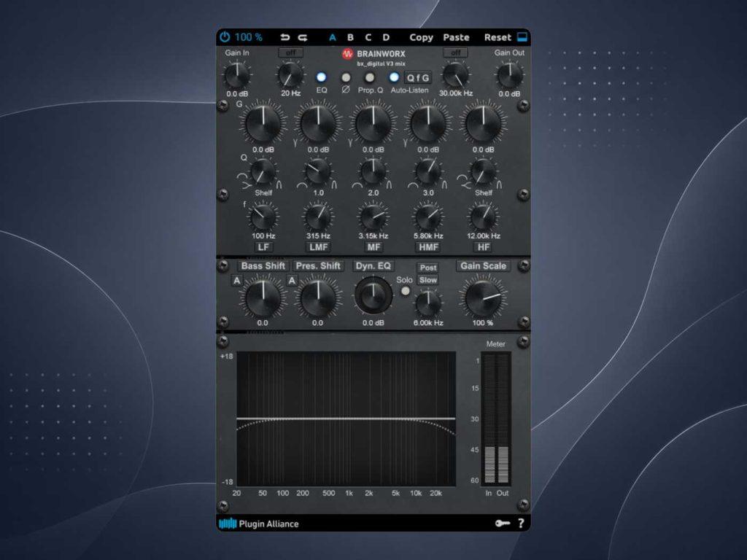Image resolution: width=747 pixels, height=560 pixels.
Task: Click the undo arrow icon
Action: click(x=285, y=38)
